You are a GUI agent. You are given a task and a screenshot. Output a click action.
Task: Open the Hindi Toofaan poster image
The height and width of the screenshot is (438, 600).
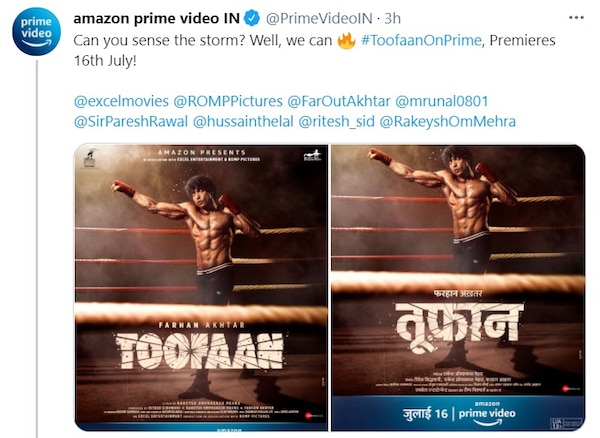tap(458, 288)
